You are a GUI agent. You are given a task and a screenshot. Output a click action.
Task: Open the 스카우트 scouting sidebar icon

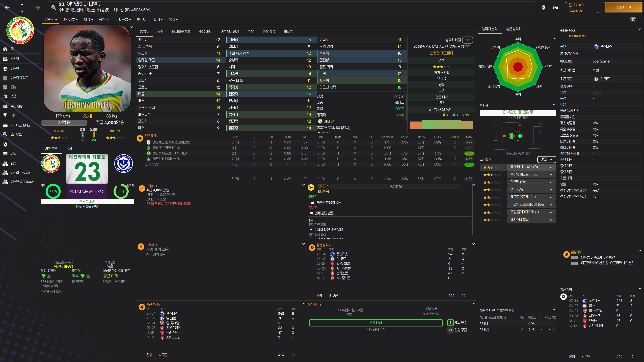pyautogui.click(x=5, y=134)
